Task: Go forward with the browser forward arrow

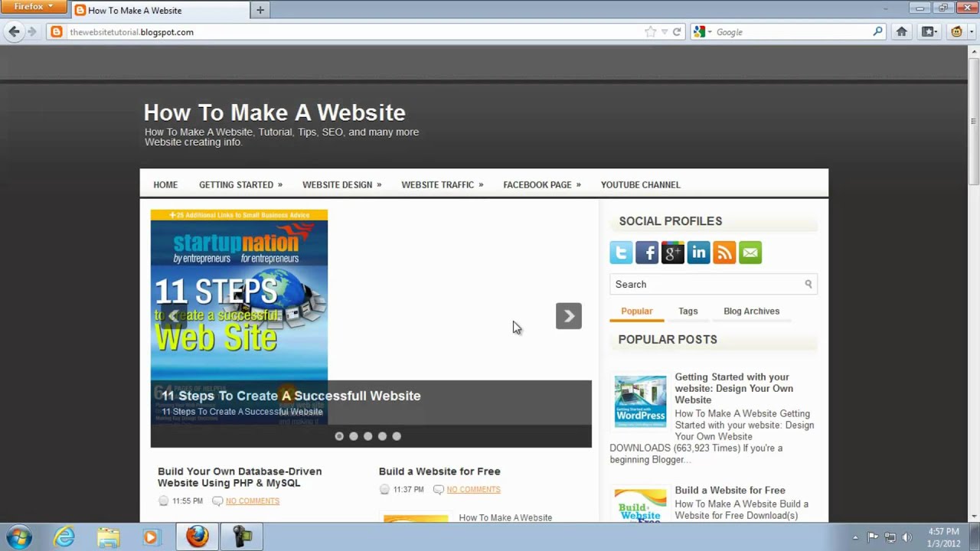Action: pyautogui.click(x=31, y=32)
